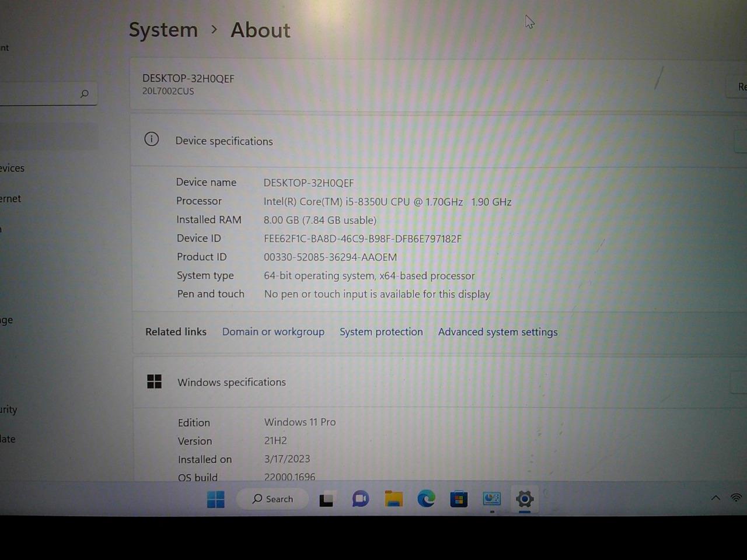Click the Edition value Windows 11 Pro
Viewport: 747px width, 560px height.
(300, 422)
